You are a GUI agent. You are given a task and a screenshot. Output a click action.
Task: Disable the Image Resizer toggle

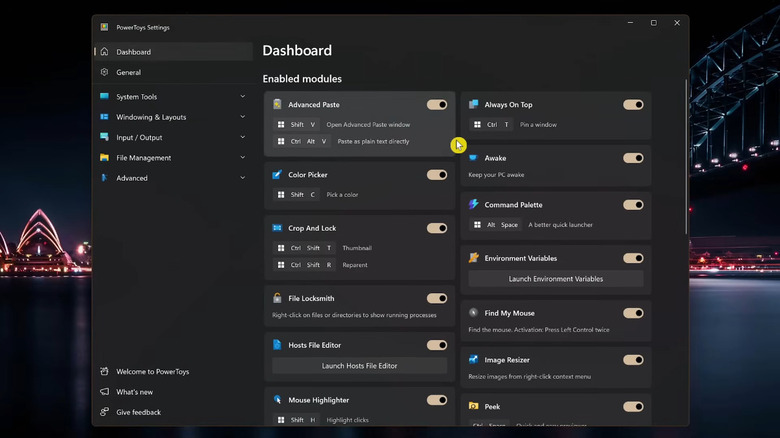point(633,359)
